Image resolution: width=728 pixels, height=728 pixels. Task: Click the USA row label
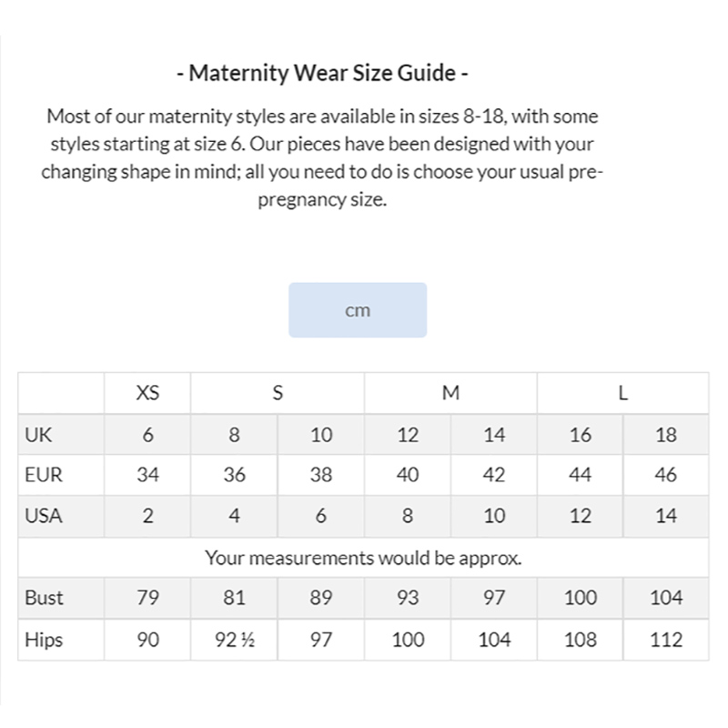coord(43,516)
